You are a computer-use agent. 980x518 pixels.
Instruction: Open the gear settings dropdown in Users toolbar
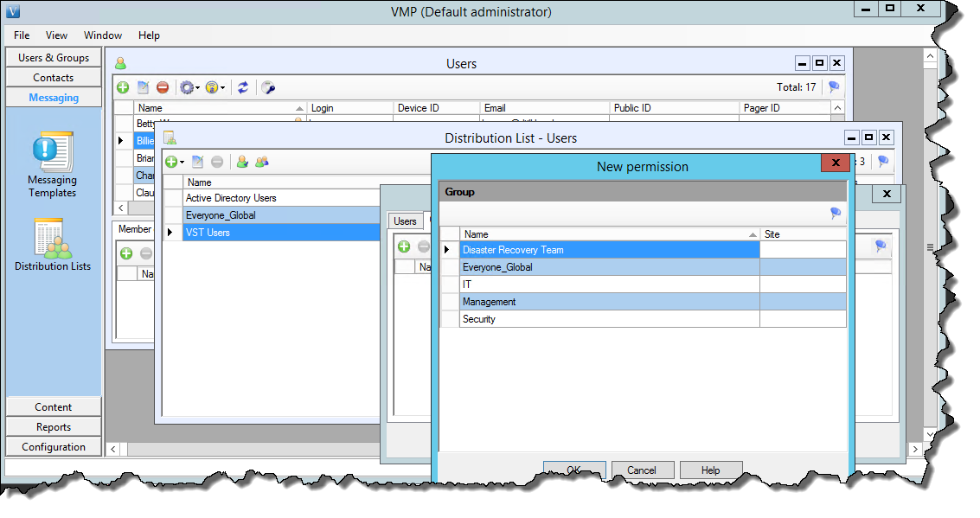[x=189, y=87]
